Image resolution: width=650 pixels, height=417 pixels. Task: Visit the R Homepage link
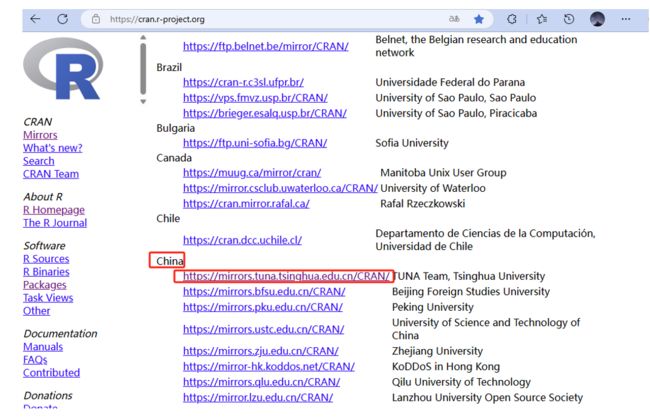(x=54, y=210)
